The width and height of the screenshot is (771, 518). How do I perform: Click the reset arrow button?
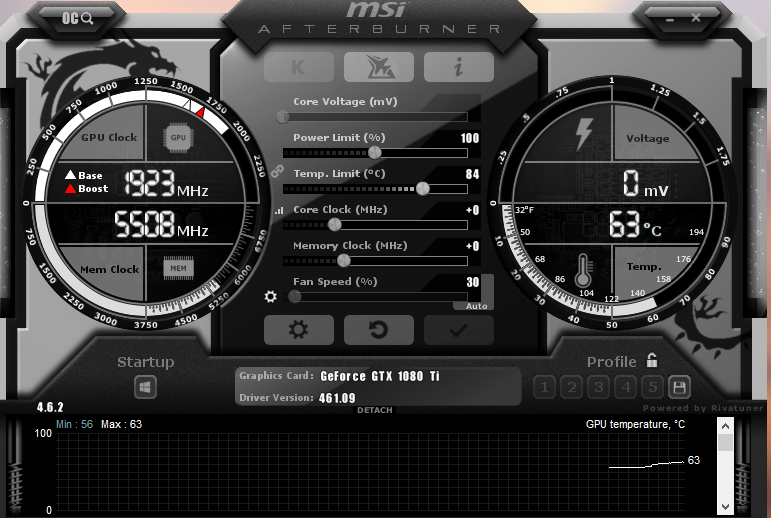tap(379, 330)
